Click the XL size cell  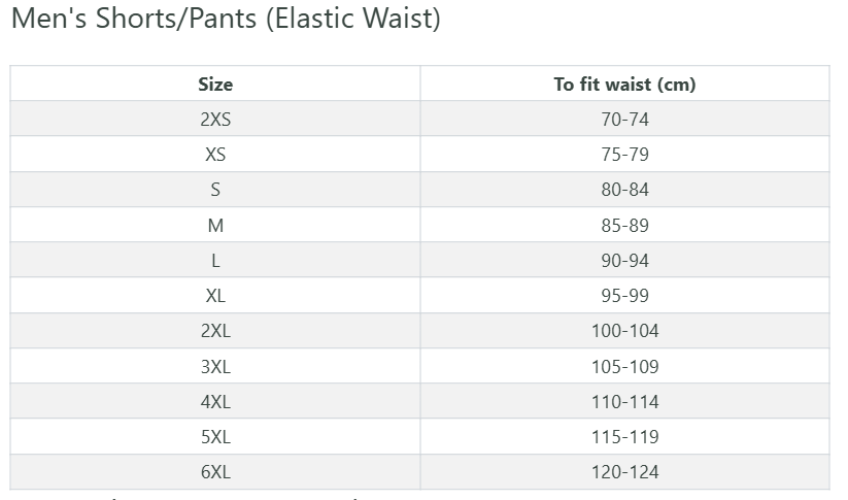pos(216,296)
